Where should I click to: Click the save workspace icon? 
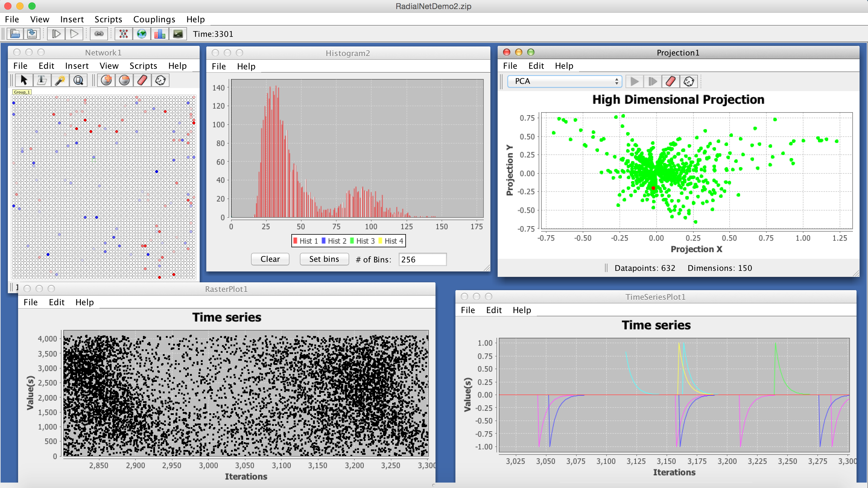(x=32, y=34)
